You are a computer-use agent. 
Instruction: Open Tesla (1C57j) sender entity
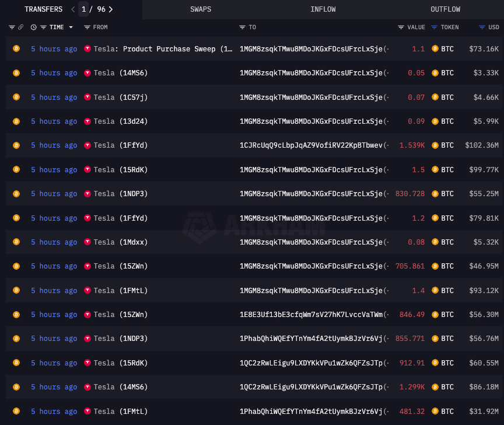tap(121, 97)
